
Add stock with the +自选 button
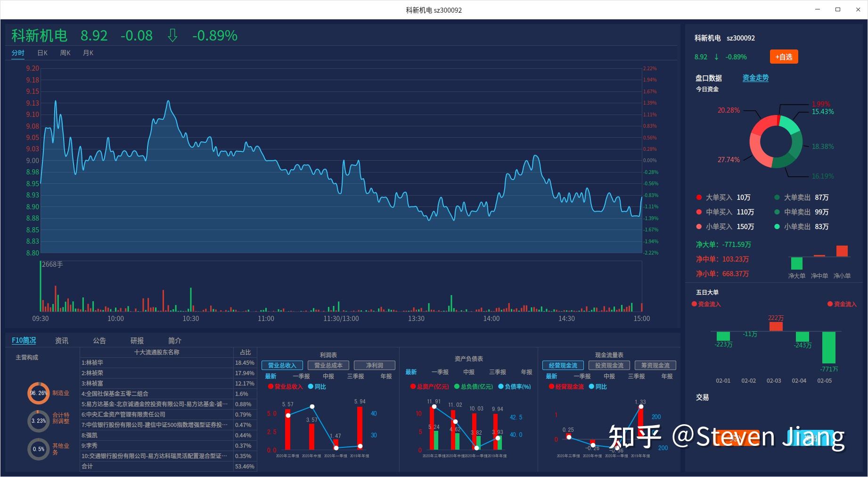[784, 57]
